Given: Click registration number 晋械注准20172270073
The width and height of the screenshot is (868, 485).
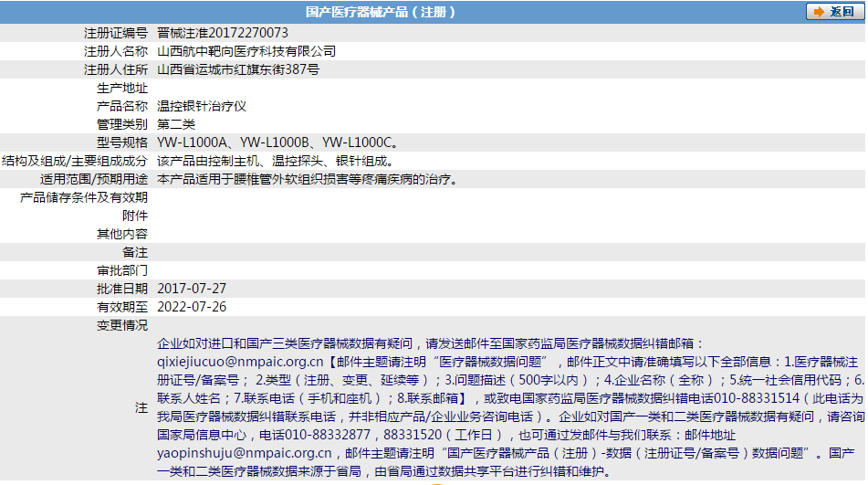Looking at the screenshot, I should tap(223, 33).
